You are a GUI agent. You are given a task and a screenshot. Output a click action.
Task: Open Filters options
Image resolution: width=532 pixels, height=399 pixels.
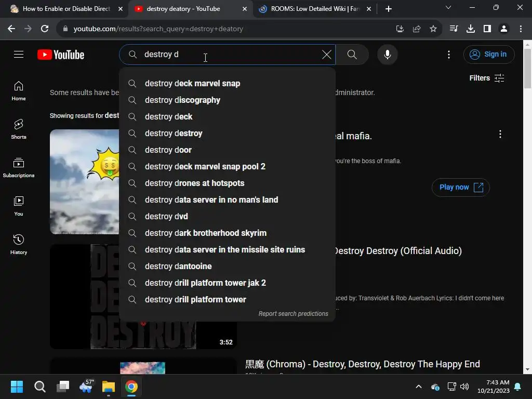click(487, 78)
